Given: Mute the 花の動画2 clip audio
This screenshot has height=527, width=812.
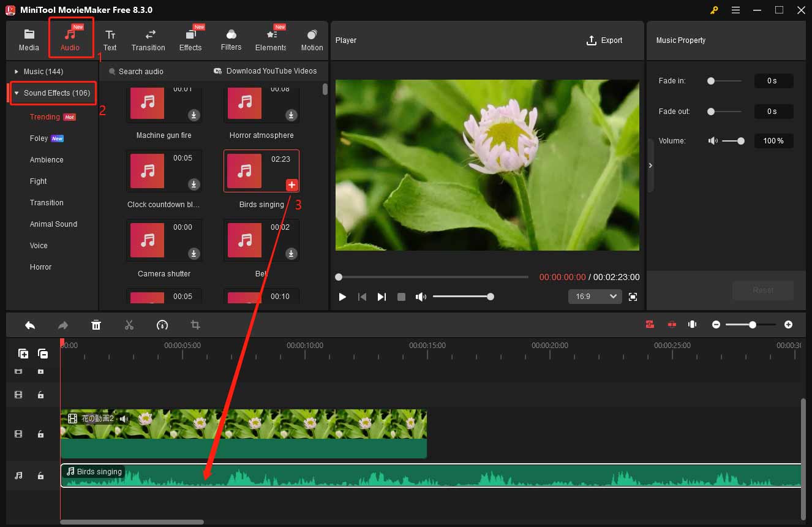Looking at the screenshot, I should [x=124, y=419].
